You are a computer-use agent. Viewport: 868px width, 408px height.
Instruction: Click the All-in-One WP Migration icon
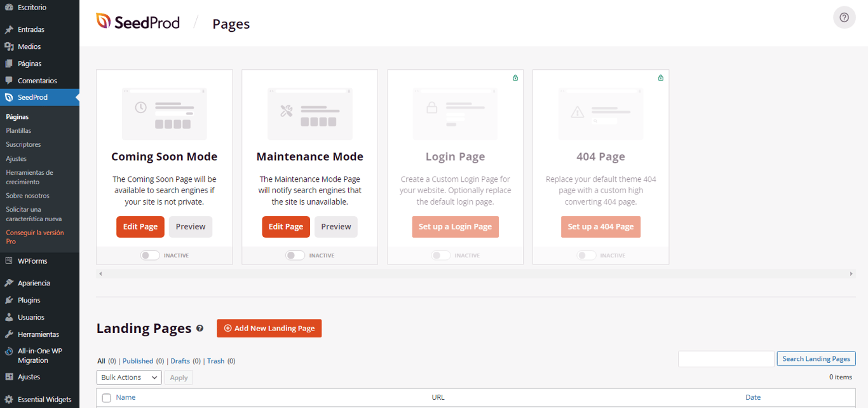coord(9,351)
